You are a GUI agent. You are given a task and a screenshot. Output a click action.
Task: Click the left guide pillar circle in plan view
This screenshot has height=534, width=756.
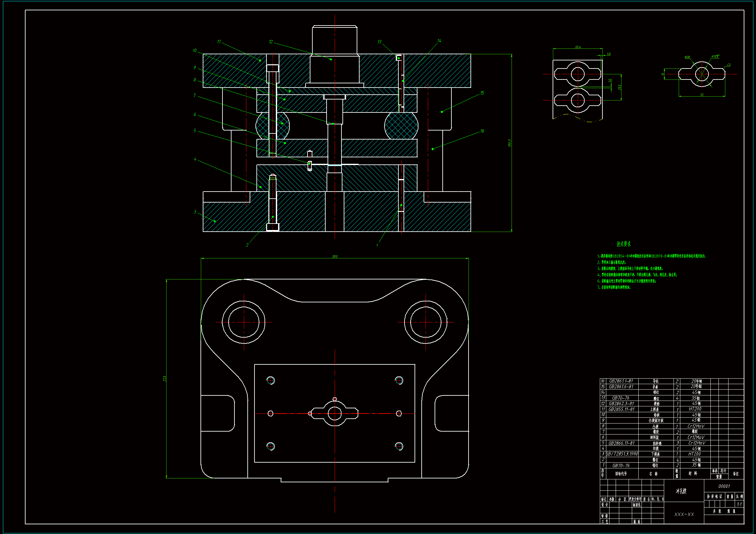[244, 322]
